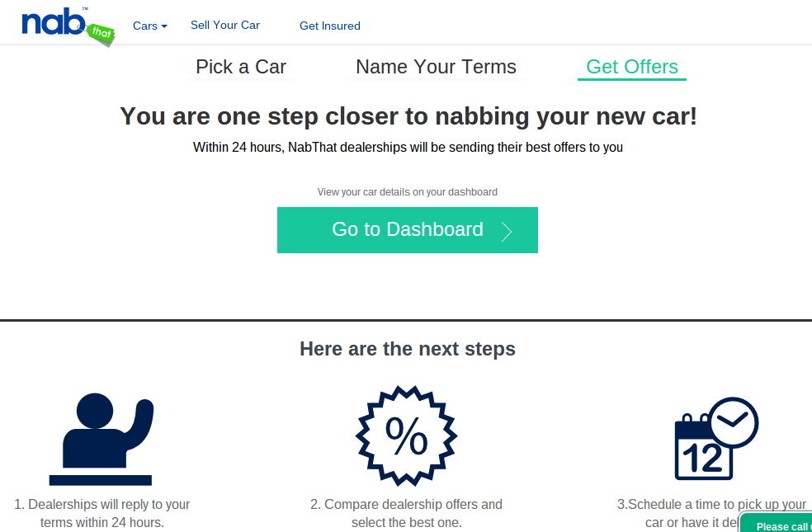Click the arrow chevron on Go to Dashboard
The image size is (812, 532).
[x=507, y=231]
